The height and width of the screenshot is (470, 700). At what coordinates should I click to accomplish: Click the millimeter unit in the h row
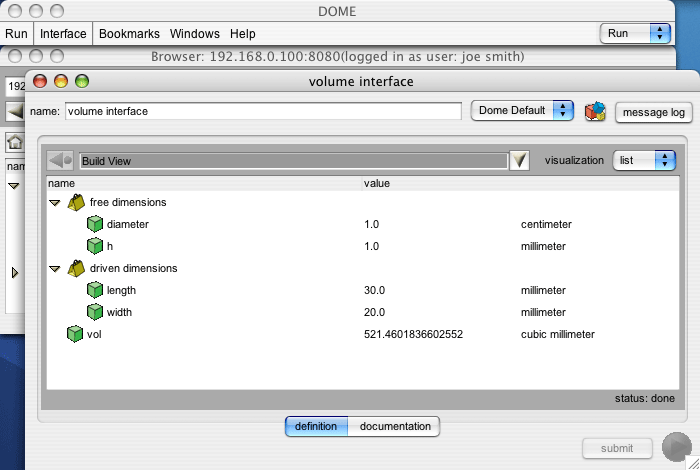pos(543,246)
